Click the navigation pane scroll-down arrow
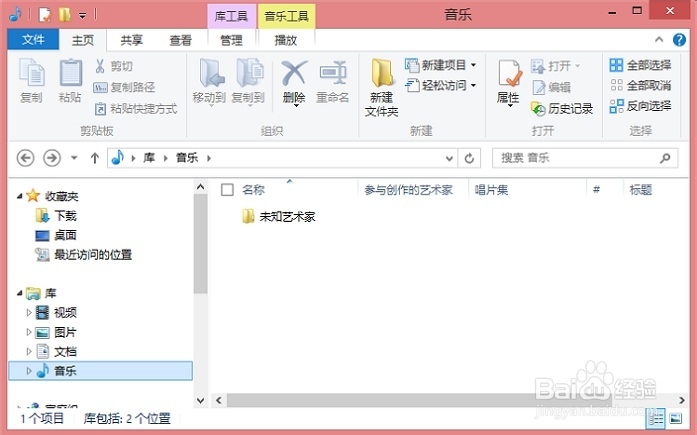The height and width of the screenshot is (435, 697). (x=200, y=400)
